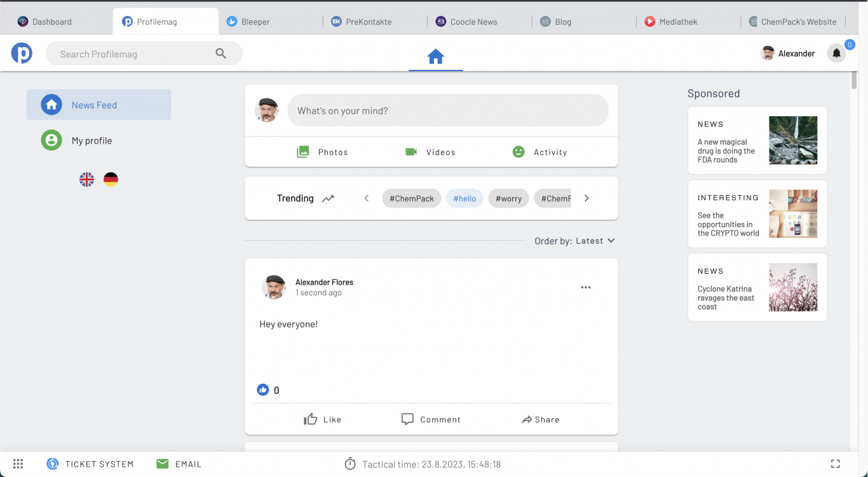This screenshot has height=477, width=868.
Task: Switch to the British flag language
Action: (86, 178)
